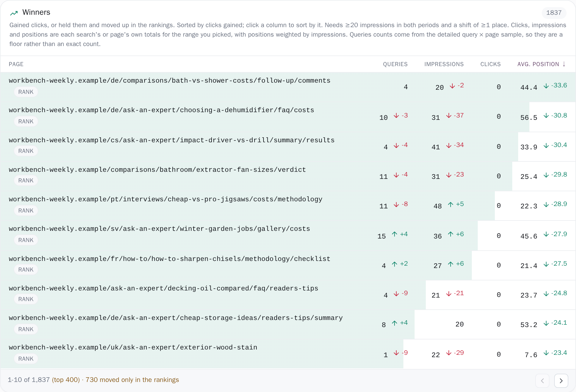Sort by the Queries column

(395, 64)
